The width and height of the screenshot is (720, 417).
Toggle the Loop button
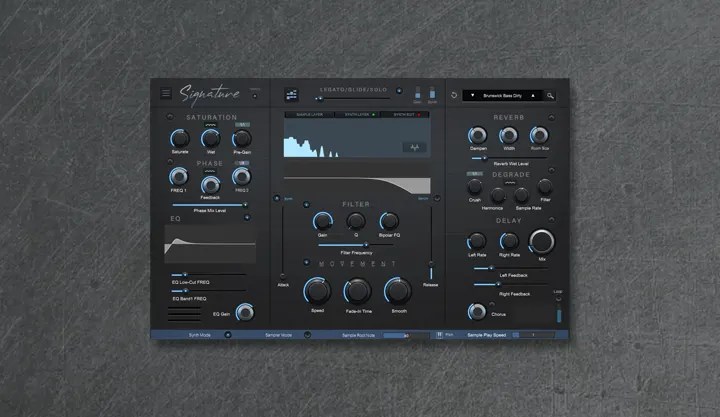(558, 299)
